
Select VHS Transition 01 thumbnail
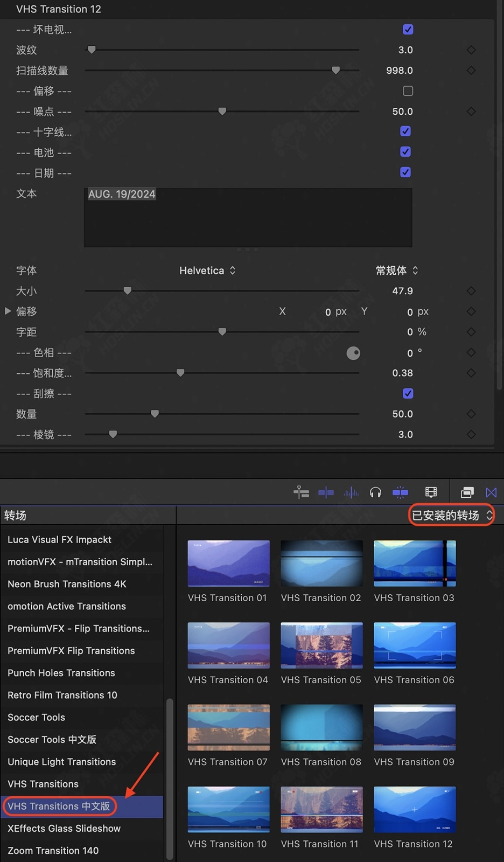click(228, 563)
